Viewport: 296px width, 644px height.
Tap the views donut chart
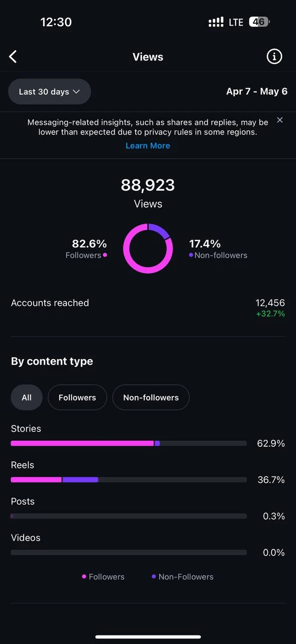[x=148, y=249]
